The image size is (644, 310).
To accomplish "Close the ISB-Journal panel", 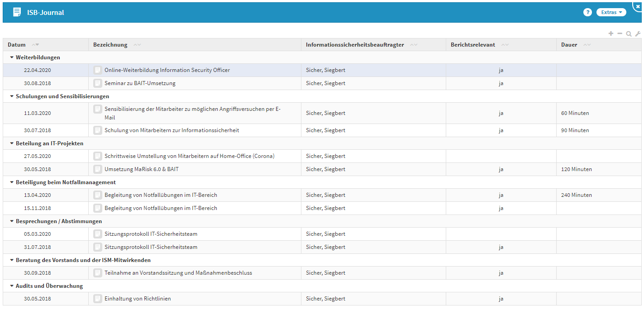I will pyautogui.click(x=638, y=6).
